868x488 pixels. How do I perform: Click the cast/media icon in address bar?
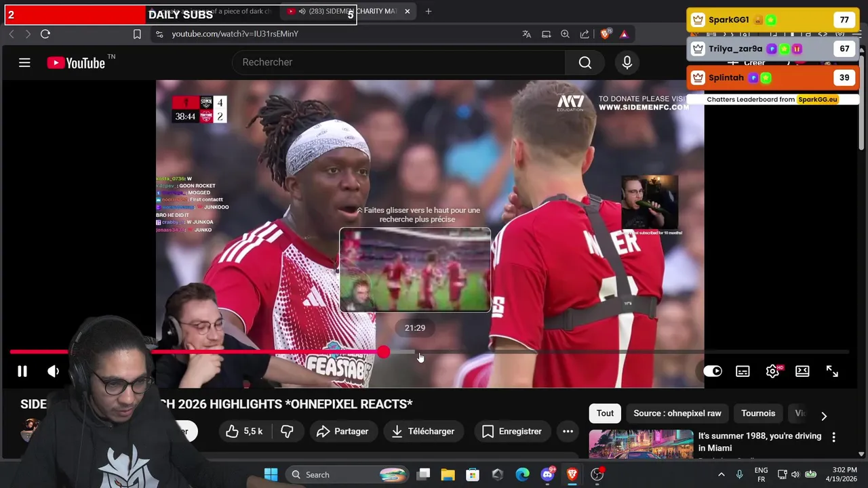546,34
